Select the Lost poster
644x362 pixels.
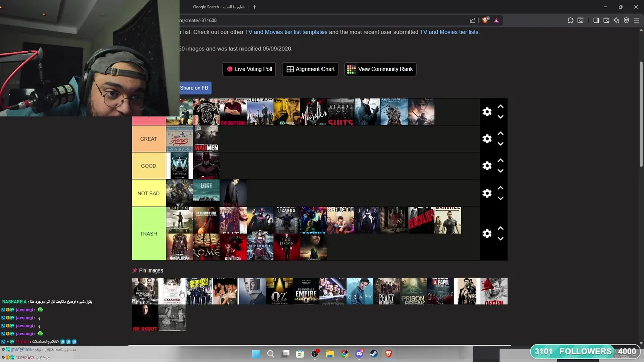click(206, 193)
